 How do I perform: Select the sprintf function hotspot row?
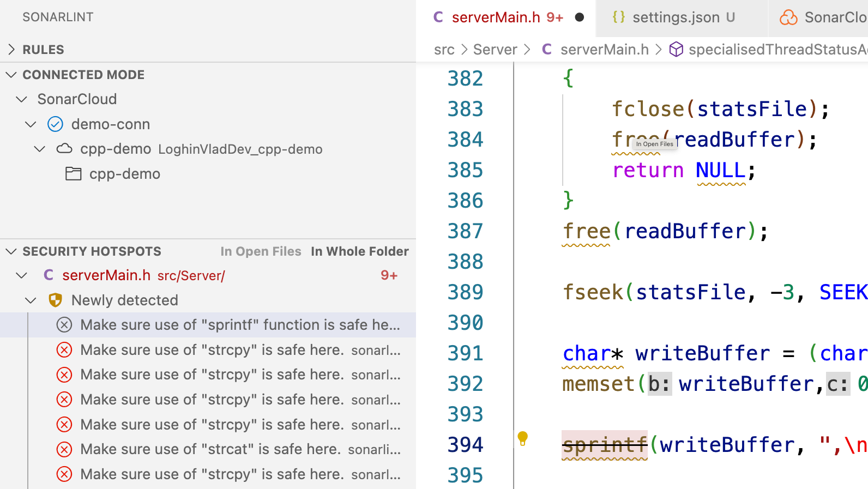pos(208,325)
